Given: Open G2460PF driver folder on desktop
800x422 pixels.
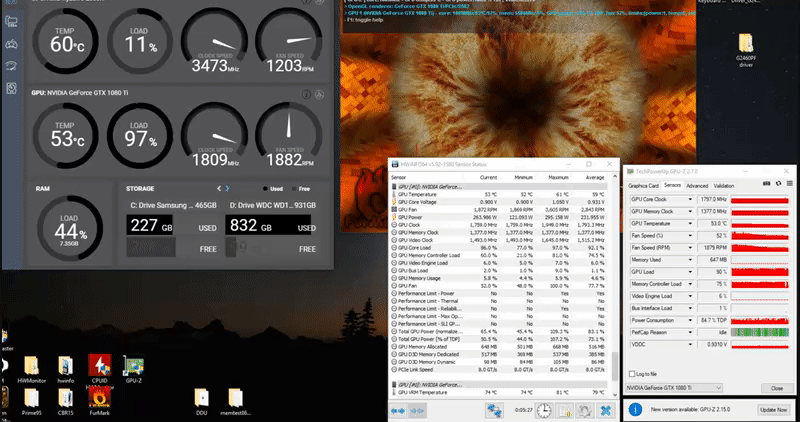Looking at the screenshot, I should 745,50.
